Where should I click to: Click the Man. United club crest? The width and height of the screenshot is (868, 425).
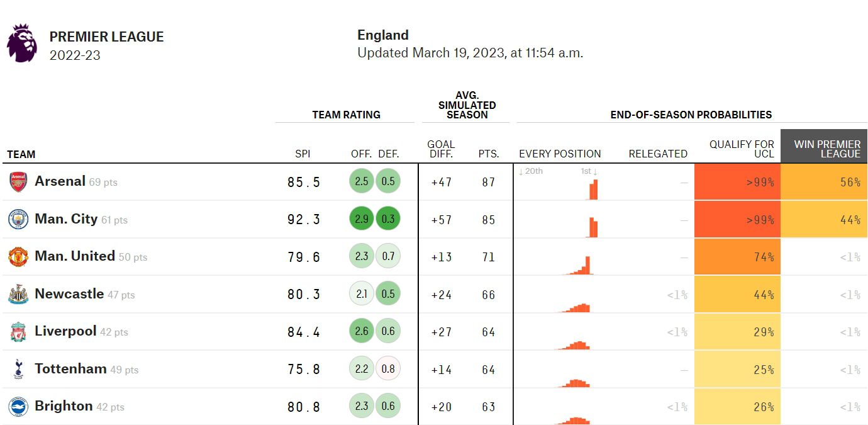click(18, 257)
